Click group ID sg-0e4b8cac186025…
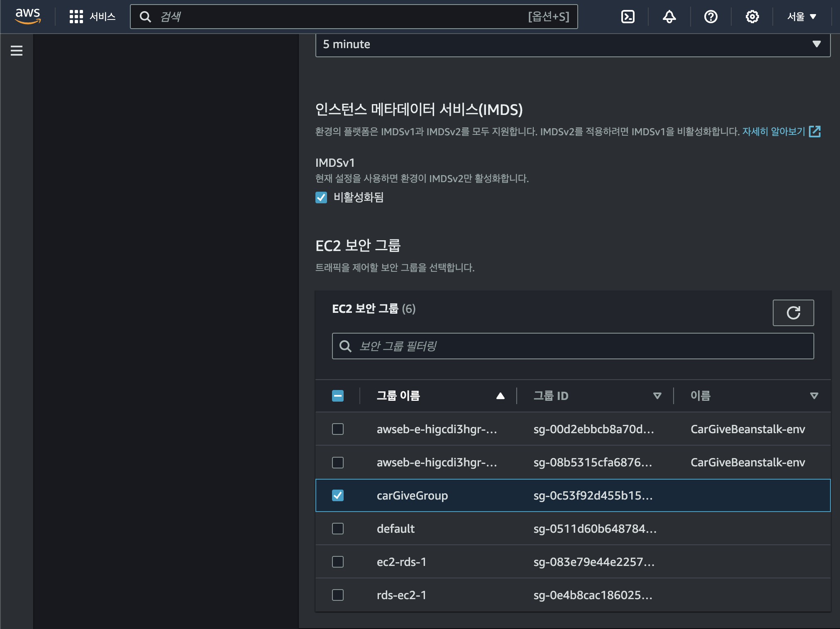 point(593,595)
